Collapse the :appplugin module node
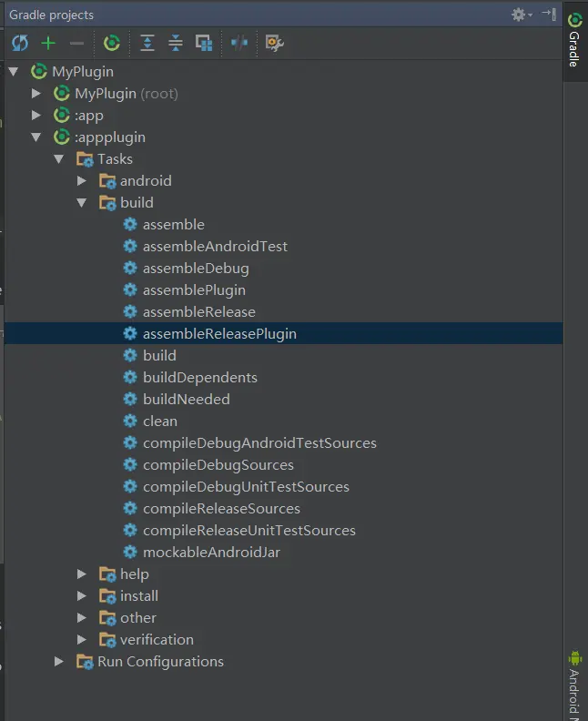 point(36,137)
